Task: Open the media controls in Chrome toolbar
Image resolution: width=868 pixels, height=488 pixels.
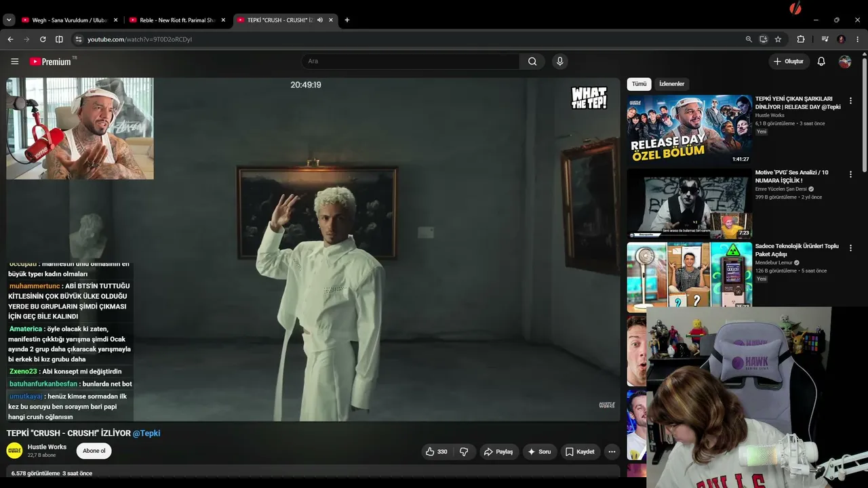Action: click(825, 39)
